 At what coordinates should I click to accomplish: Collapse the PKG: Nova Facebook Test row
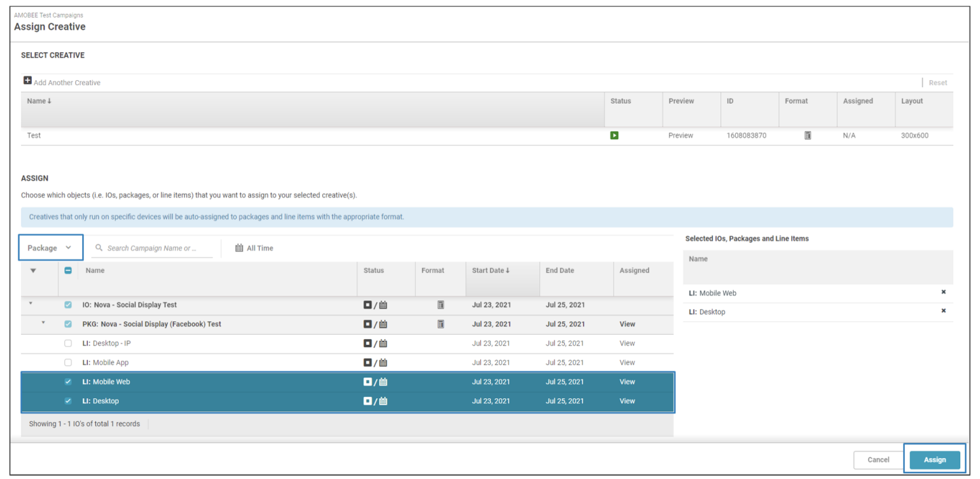(43, 323)
